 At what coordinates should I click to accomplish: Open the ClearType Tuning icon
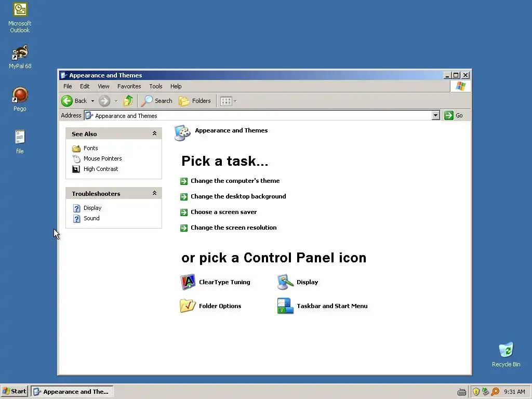[188, 282]
